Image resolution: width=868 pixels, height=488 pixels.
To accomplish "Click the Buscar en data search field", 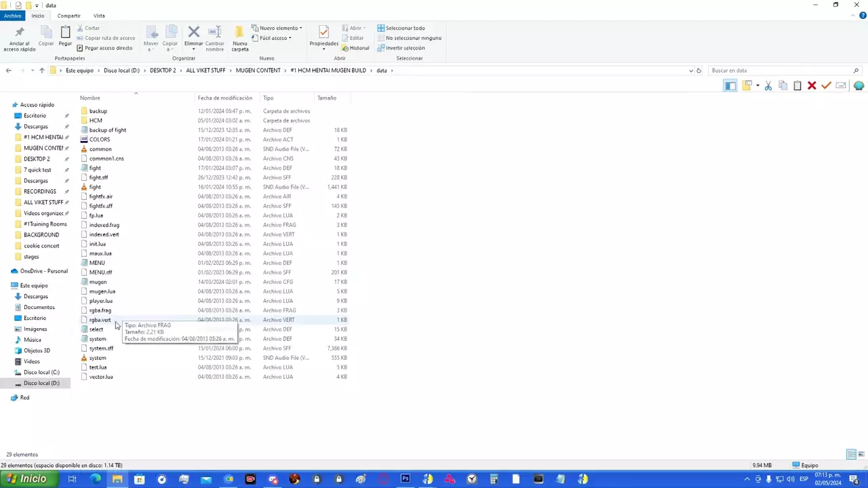I will 780,70.
